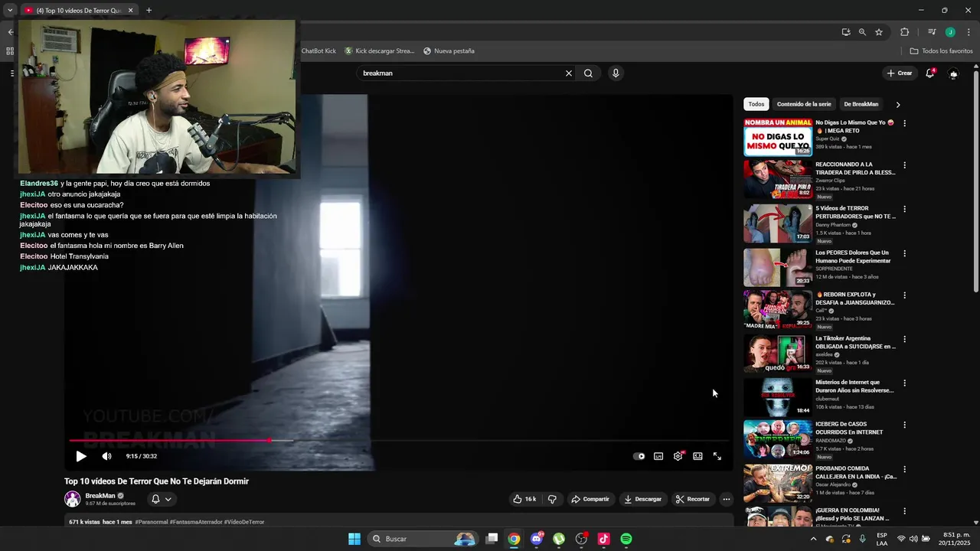Image resolution: width=980 pixels, height=551 pixels.
Task: Open Kick descargar Strea... bookmark
Action: click(x=380, y=51)
